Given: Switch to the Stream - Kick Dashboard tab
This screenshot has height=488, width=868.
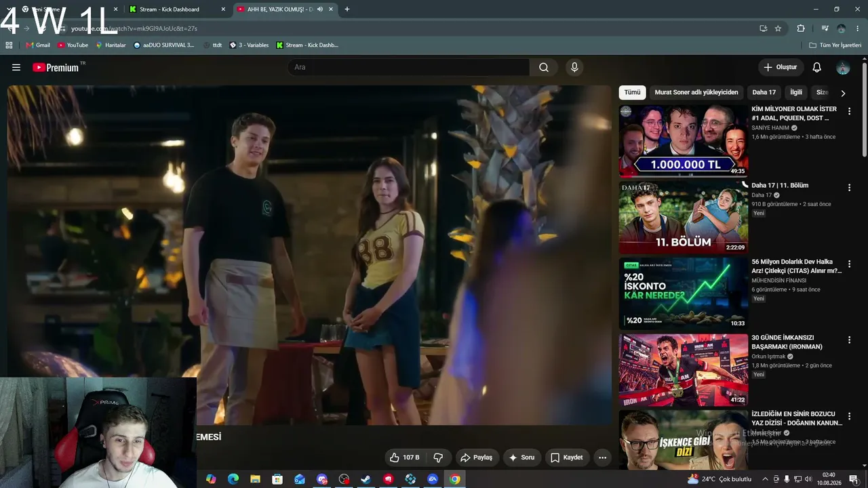Looking at the screenshot, I should (x=176, y=9).
